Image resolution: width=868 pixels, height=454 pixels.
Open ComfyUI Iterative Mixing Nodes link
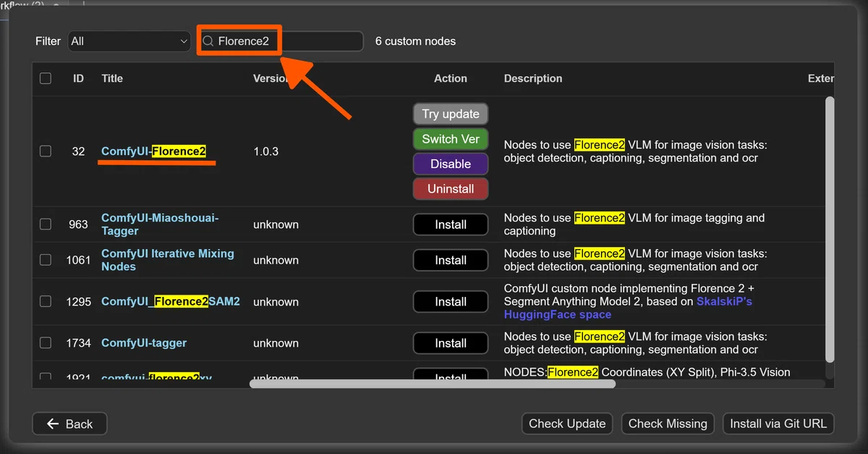click(168, 260)
